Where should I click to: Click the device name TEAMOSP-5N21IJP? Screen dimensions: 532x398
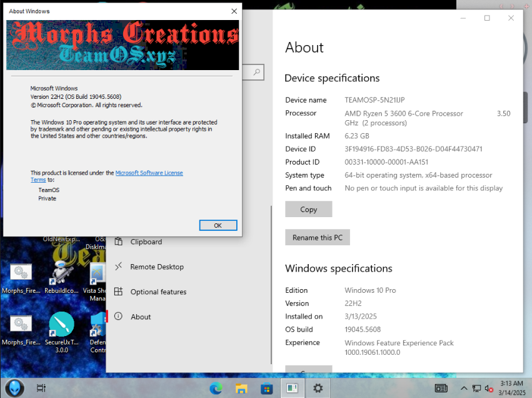click(x=374, y=100)
